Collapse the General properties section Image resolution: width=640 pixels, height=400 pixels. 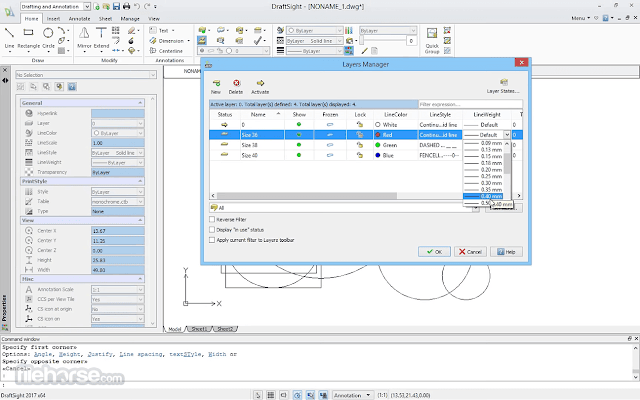click(x=140, y=103)
